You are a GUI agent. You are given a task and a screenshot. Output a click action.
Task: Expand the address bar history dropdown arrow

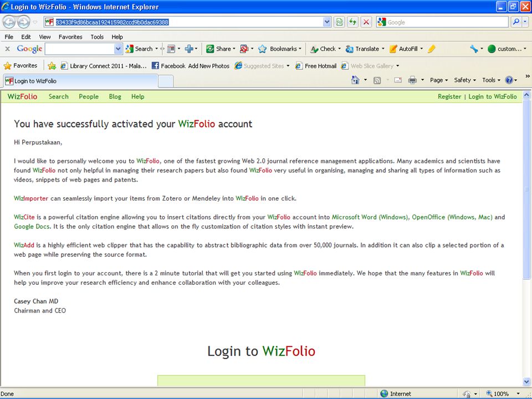pos(326,22)
